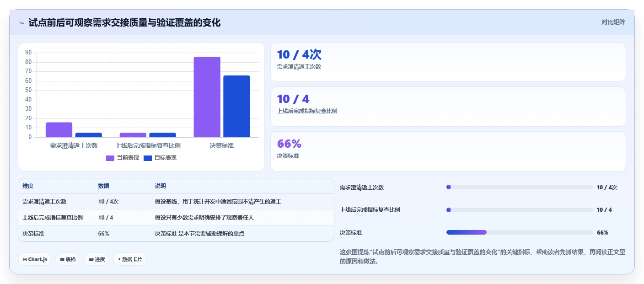Click the 需求澄清返工次数 caption under the first card
This screenshot has height=284, width=644.
pos(299,67)
